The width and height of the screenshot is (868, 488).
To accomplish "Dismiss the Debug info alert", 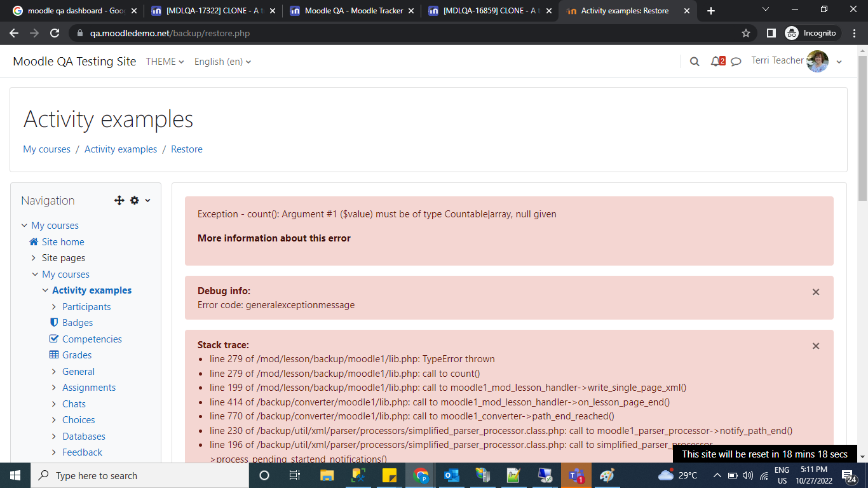I will coord(816,292).
